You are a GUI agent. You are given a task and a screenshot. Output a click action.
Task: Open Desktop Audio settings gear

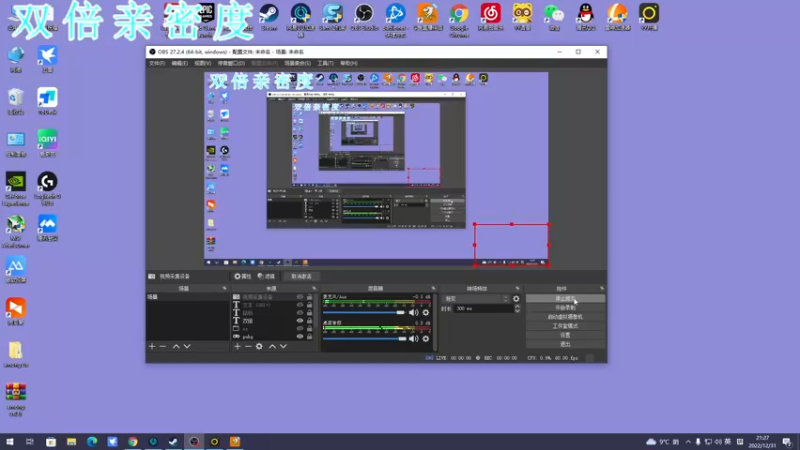[x=426, y=338]
